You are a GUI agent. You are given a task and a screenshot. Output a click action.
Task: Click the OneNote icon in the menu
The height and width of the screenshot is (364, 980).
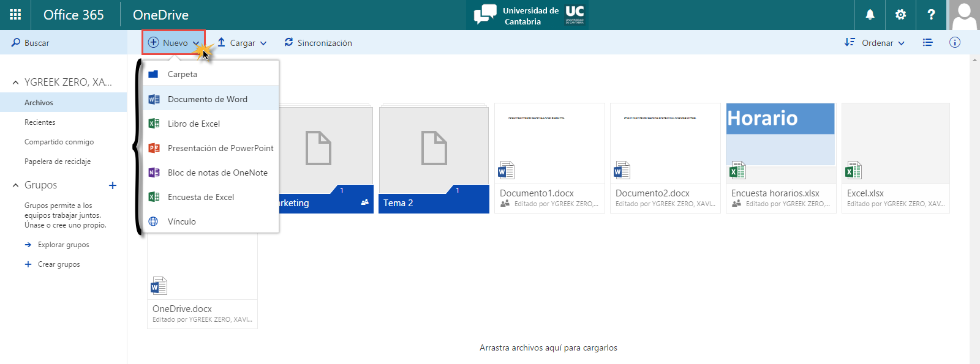tap(154, 173)
